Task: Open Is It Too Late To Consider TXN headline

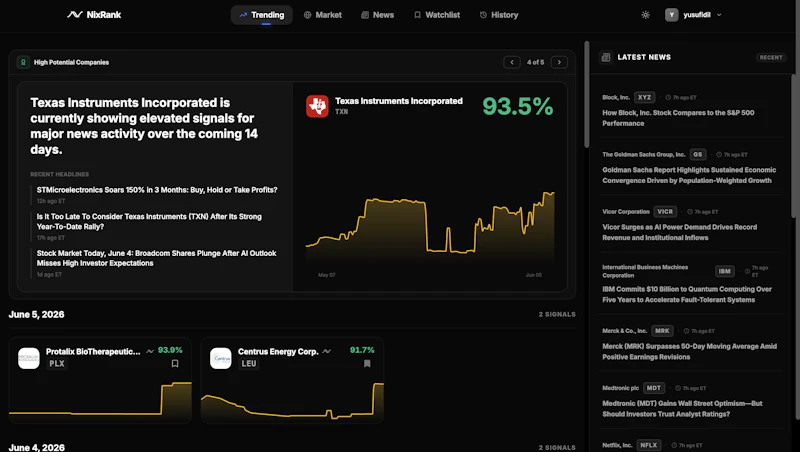Action: tap(149, 221)
